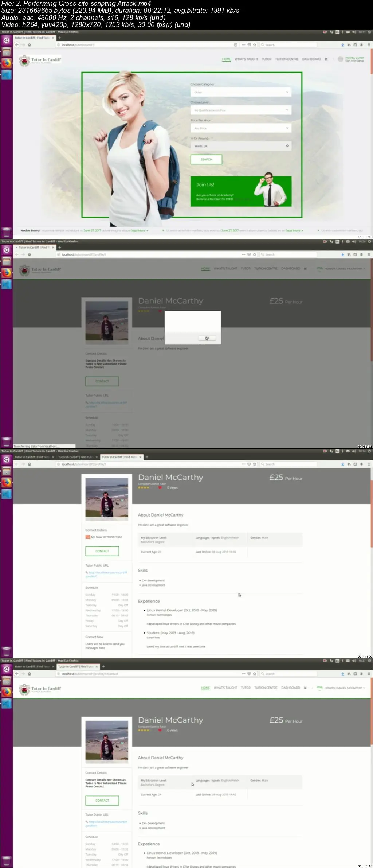The width and height of the screenshot is (373, 868).
Task: Open the Trash dock icon in the alert-dialog frame
Action: pos(6,441)
